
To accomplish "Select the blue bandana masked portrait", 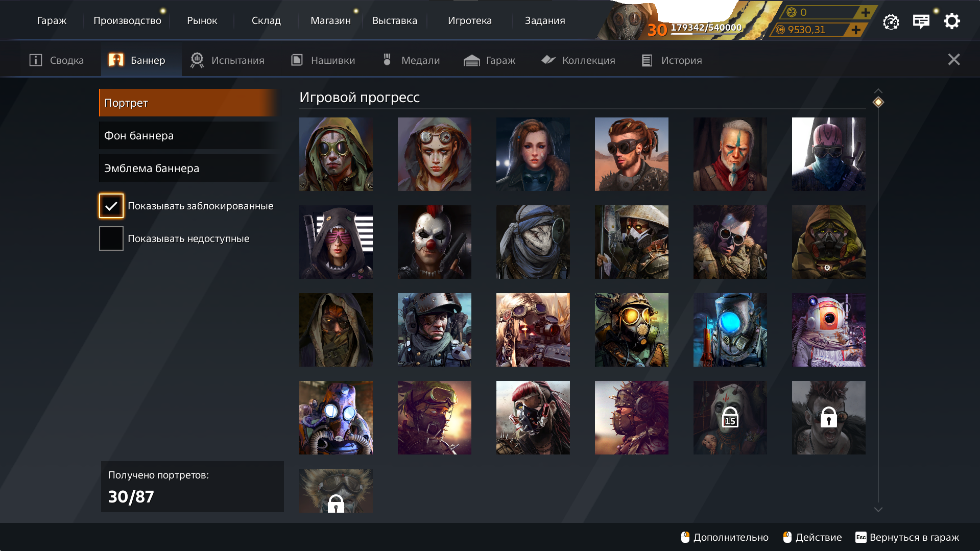I will pos(829,154).
